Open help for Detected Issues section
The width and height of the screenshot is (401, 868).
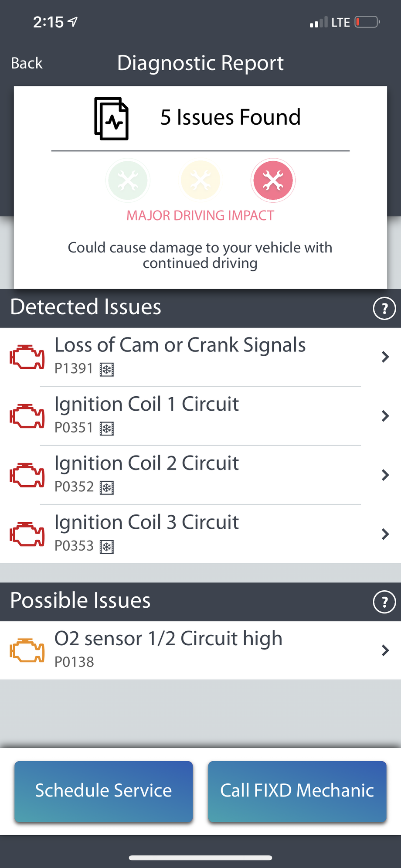(384, 309)
